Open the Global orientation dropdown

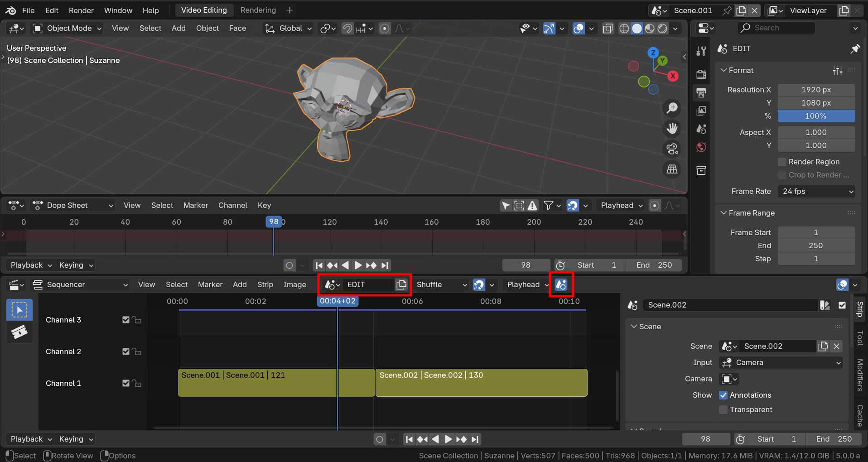pos(288,28)
